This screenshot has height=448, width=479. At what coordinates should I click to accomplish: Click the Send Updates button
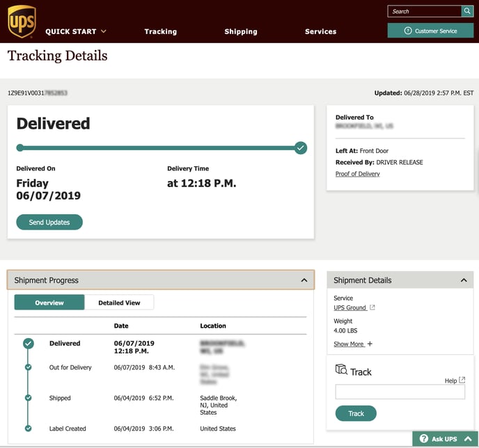(x=49, y=222)
